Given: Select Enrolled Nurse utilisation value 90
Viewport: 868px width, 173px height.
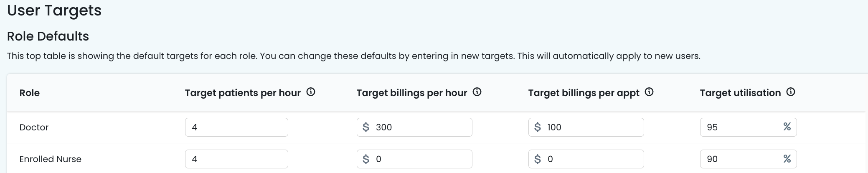Looking at the screenshot, I should point(713,159).
